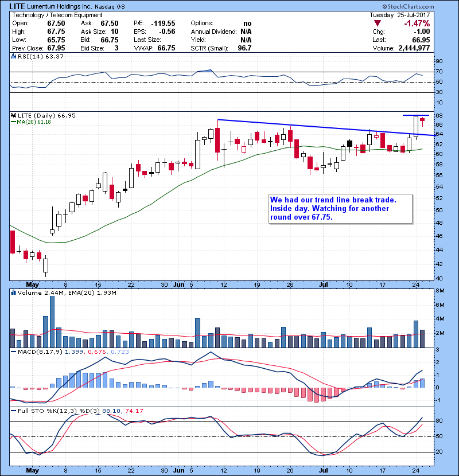
Task: Click the tallest volume bar in early May
Action: click(x=52, y=322)
